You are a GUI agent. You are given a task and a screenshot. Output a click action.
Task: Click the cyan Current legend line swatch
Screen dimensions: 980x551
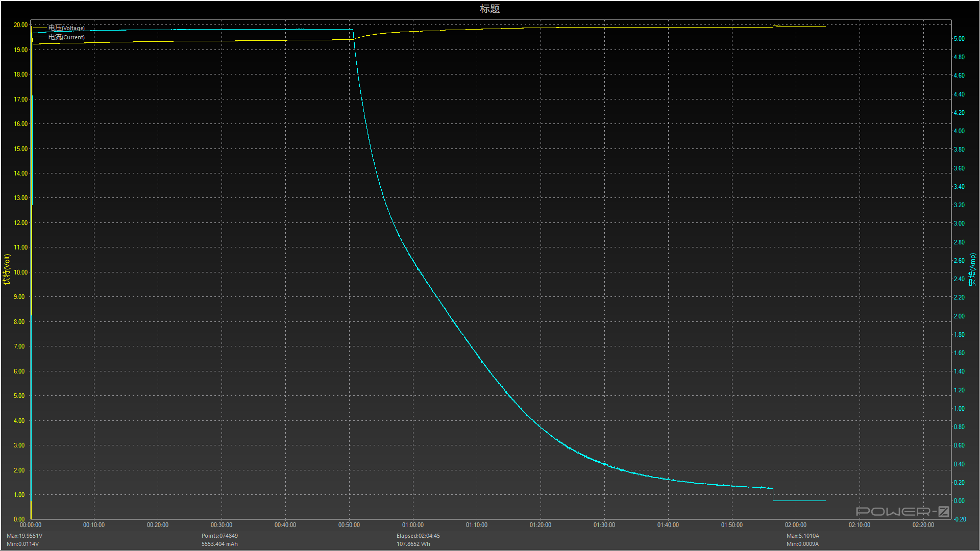click(40, 37)
